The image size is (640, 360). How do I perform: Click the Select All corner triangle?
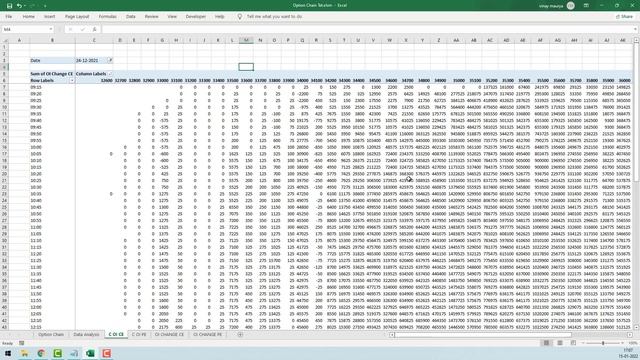pos(5,40)
